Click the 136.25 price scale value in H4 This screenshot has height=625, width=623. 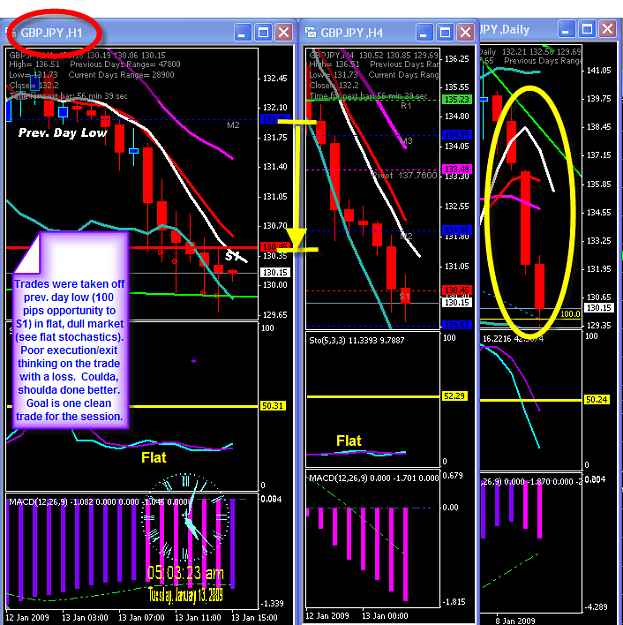click(x=457, y=59)
